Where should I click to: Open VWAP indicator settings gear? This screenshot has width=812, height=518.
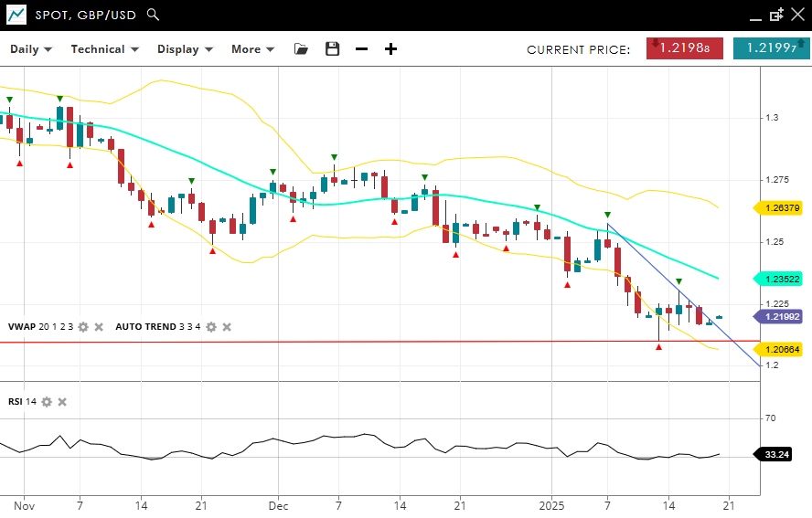[83, 327]
